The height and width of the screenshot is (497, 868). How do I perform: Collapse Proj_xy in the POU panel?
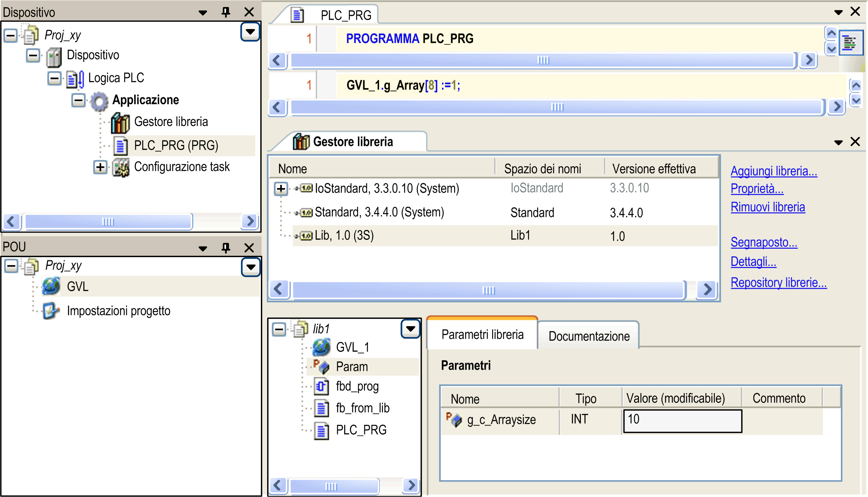pos(11,266)
